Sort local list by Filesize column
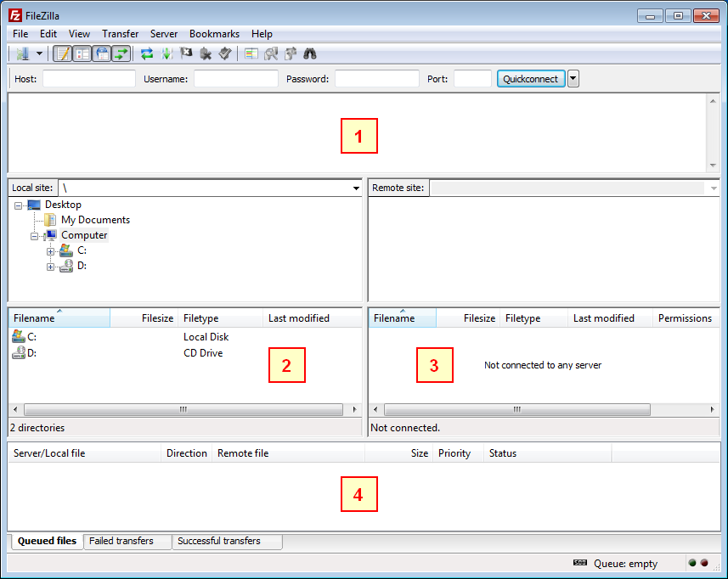Screen dimensions: 728x579 click(144, 318)
